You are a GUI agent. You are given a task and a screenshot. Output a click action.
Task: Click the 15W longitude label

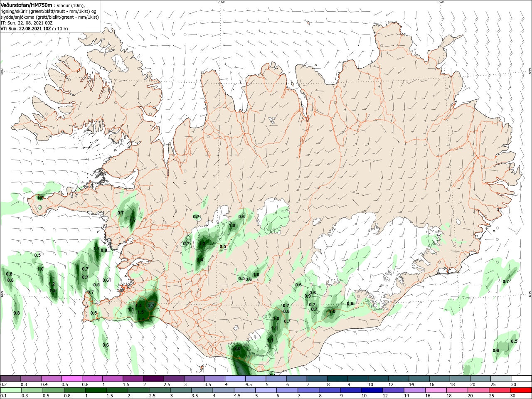440,2
